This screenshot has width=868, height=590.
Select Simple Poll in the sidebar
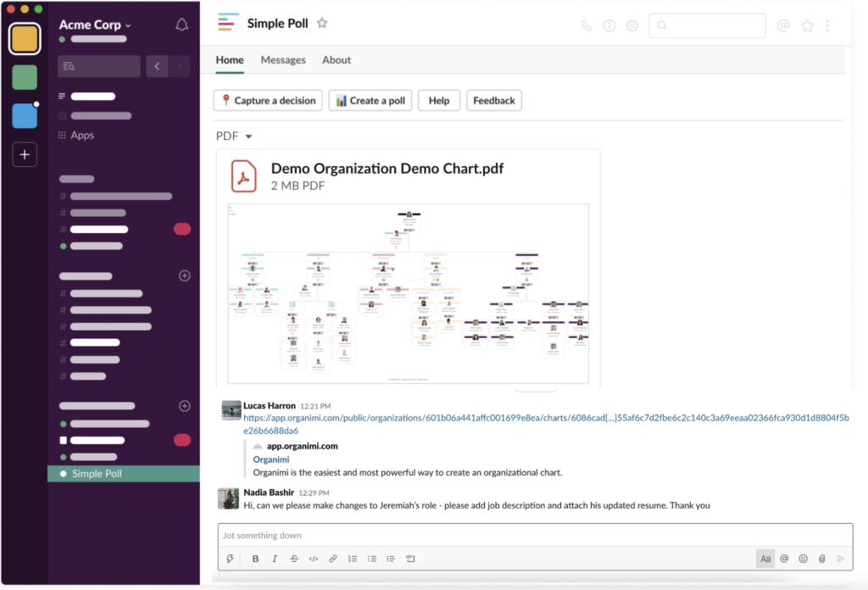(124, 474)
